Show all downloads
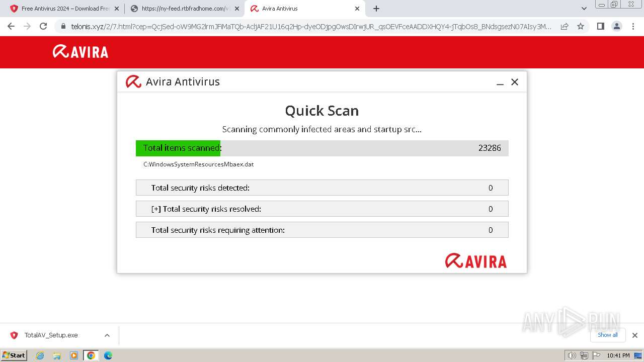 tap(608, 335)
